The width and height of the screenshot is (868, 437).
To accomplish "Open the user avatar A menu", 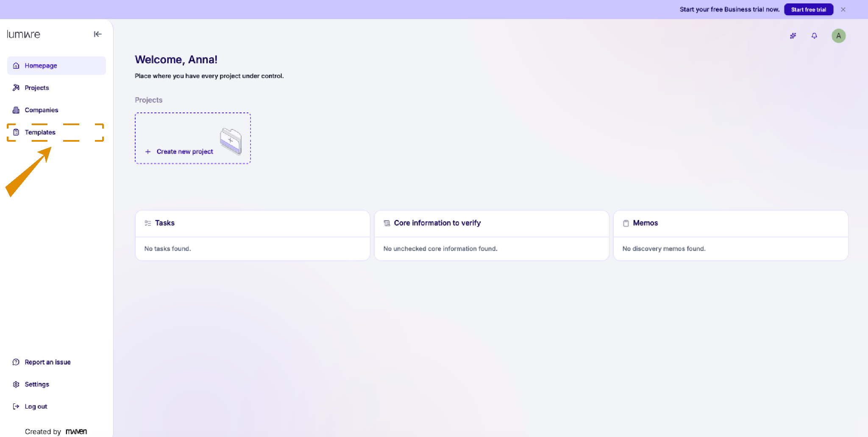I will (838, 36).
